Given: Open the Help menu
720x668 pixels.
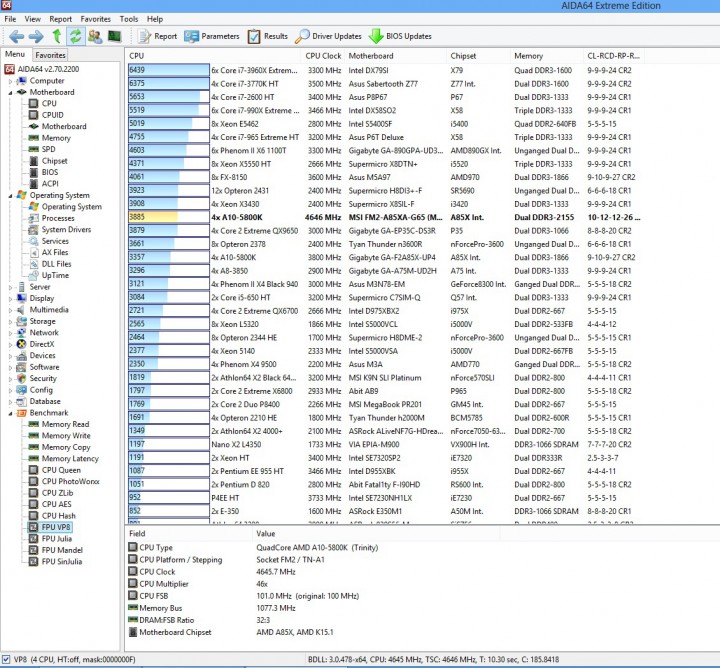Looking at the screenshot, I should (x=155, y=19).
